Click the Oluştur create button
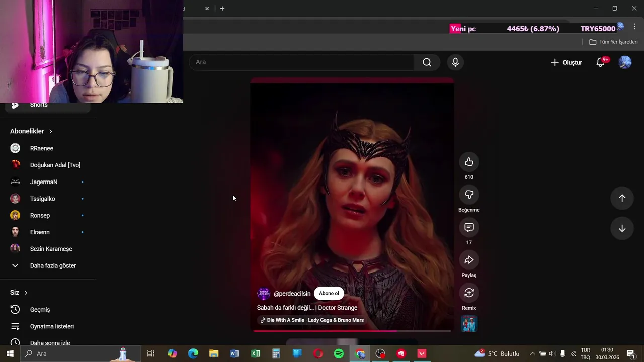The height and width of the screenshot is (362, 644). [567, 62]
